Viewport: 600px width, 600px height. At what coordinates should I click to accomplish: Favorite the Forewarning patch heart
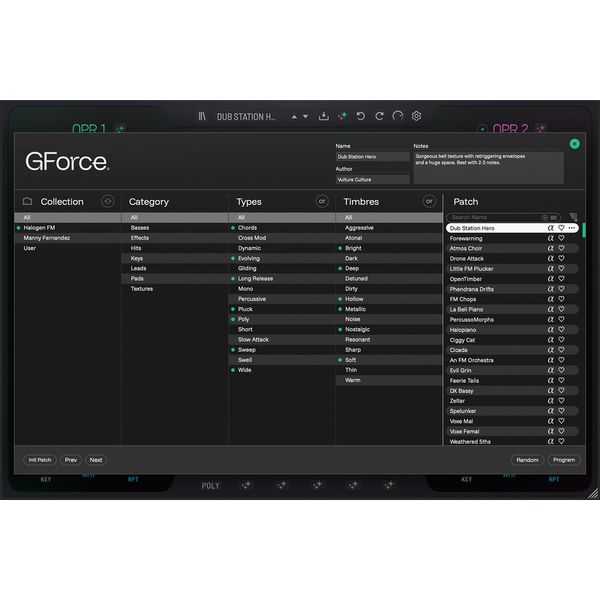(561, 238)
